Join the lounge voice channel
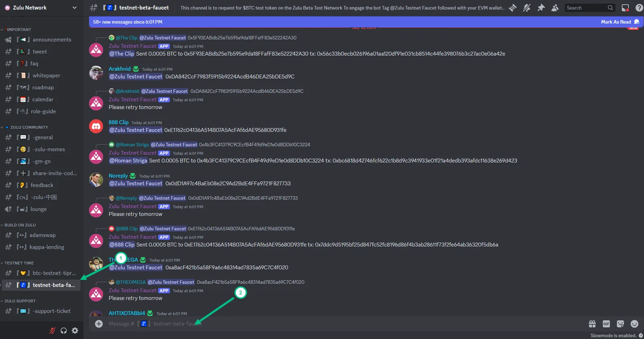This screenshot has height=339, width=644. click(x=42, y=209)
